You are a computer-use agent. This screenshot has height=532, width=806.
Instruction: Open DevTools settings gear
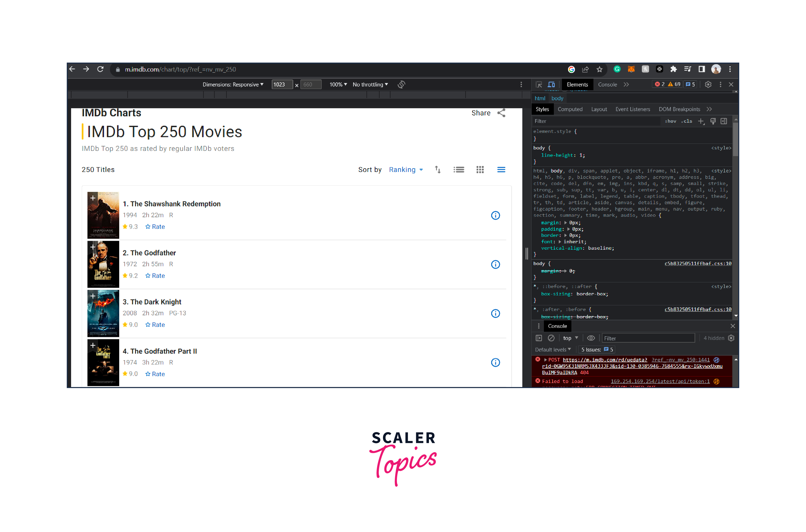point(708,85)
